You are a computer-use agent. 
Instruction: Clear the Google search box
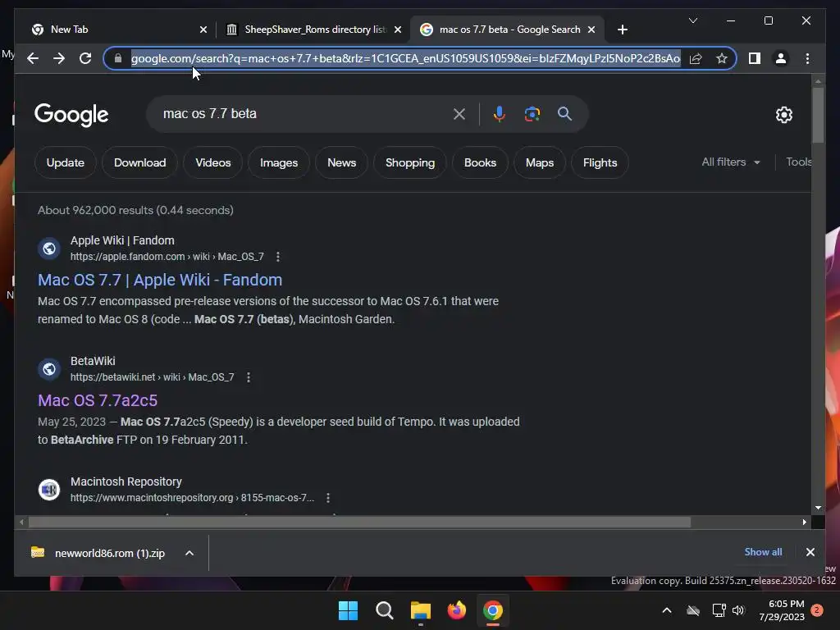(x=459, y=114)
